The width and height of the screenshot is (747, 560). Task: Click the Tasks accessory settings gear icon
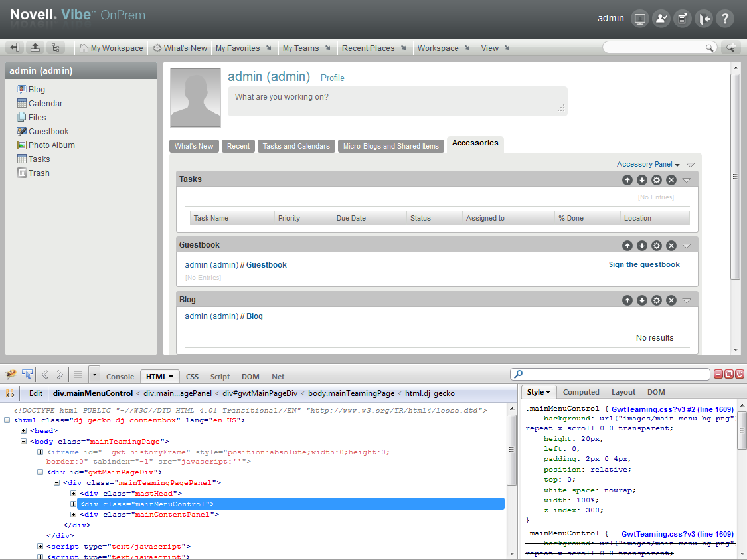click(657, 180)
